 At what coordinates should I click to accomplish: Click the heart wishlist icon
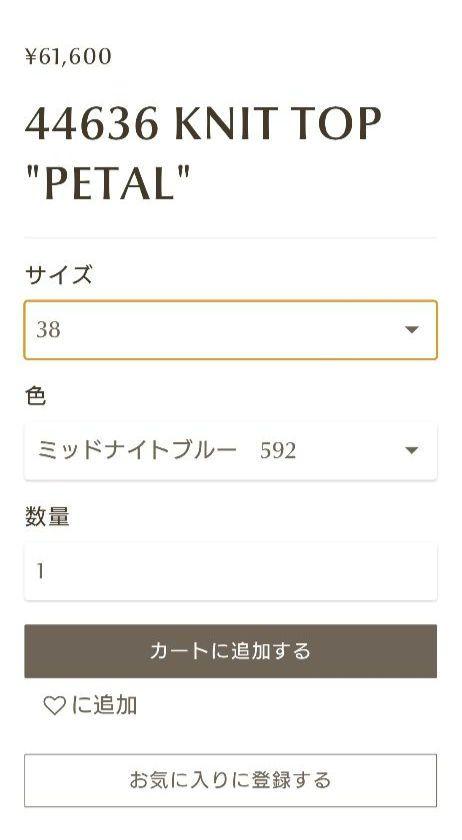(x=54, y=706)
